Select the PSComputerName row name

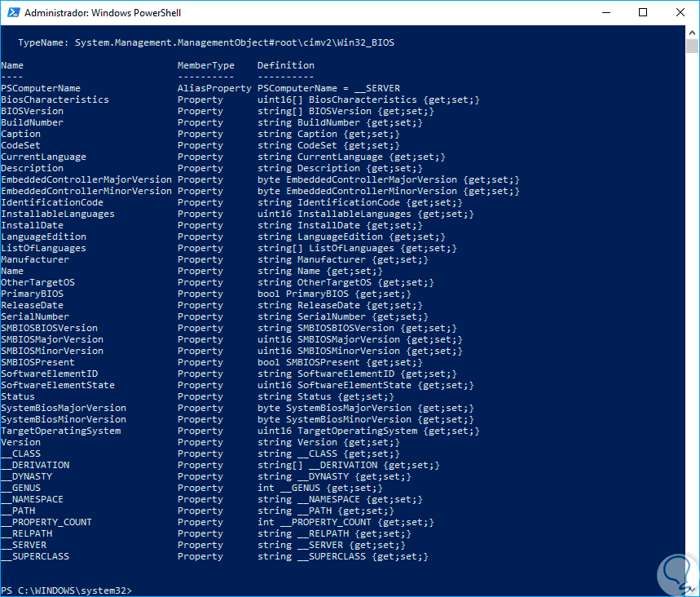click(x=41, y=88)
